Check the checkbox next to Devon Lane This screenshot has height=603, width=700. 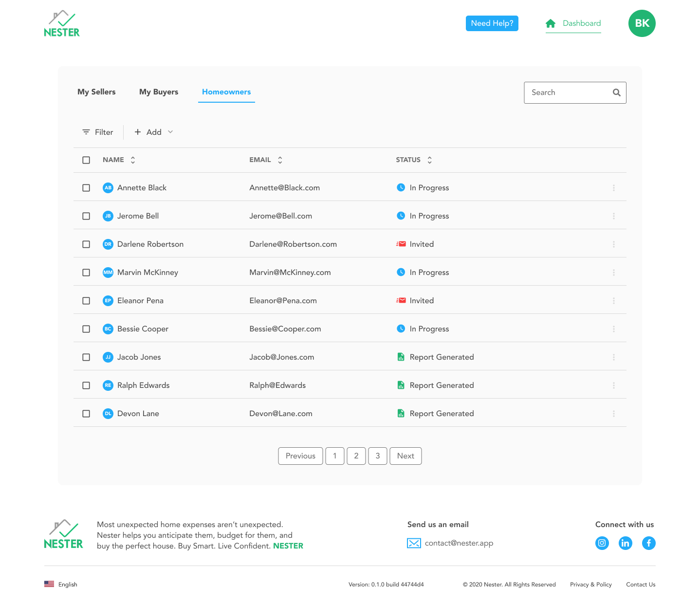point(86,413)
